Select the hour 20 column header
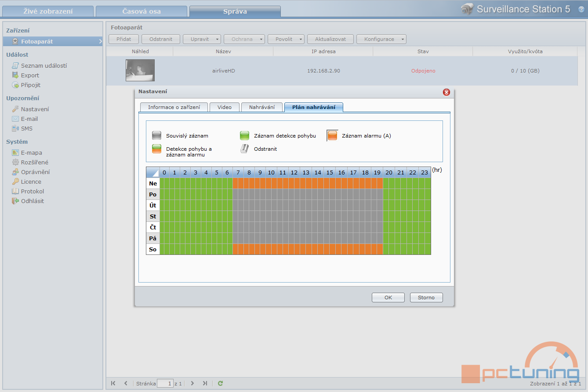This screenshot has height=392, width=588. click(389, 172)
